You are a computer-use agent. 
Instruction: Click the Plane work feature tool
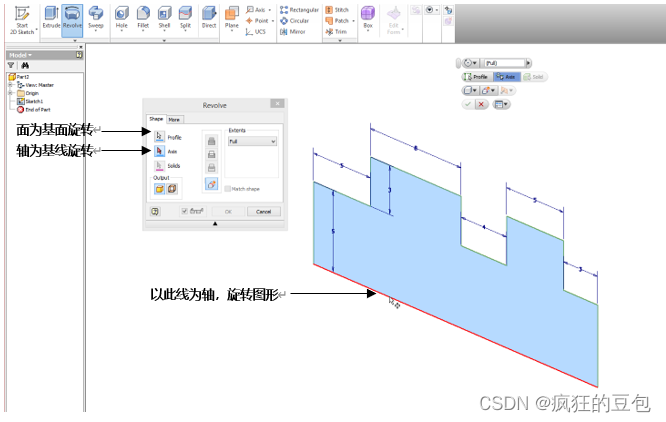click(231, 18)
